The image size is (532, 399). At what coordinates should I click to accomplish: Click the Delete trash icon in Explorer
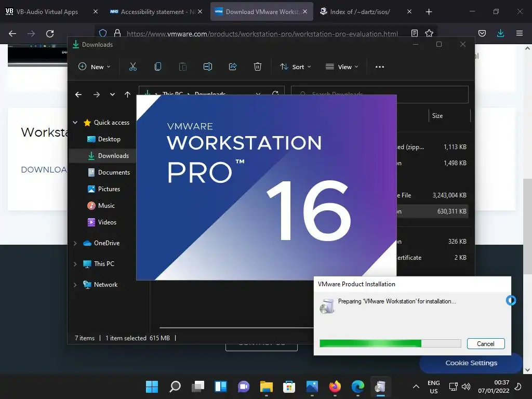[258, 67]
